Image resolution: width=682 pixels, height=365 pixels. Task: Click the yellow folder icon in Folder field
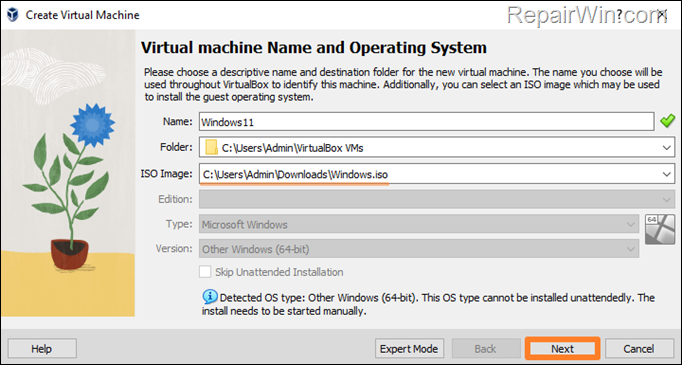(211, 147)
